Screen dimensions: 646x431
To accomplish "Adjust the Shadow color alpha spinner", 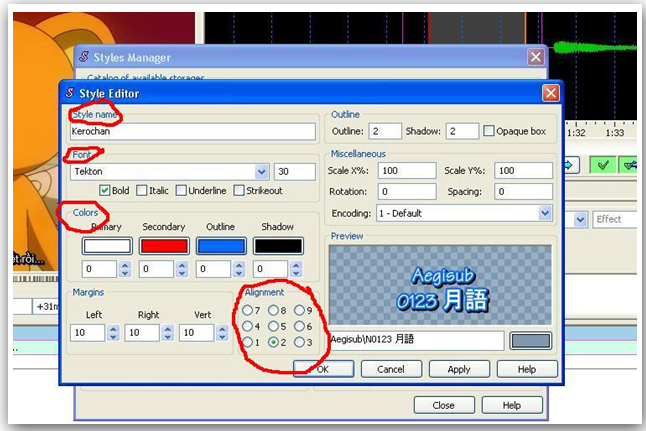I will tap(296, 269).
